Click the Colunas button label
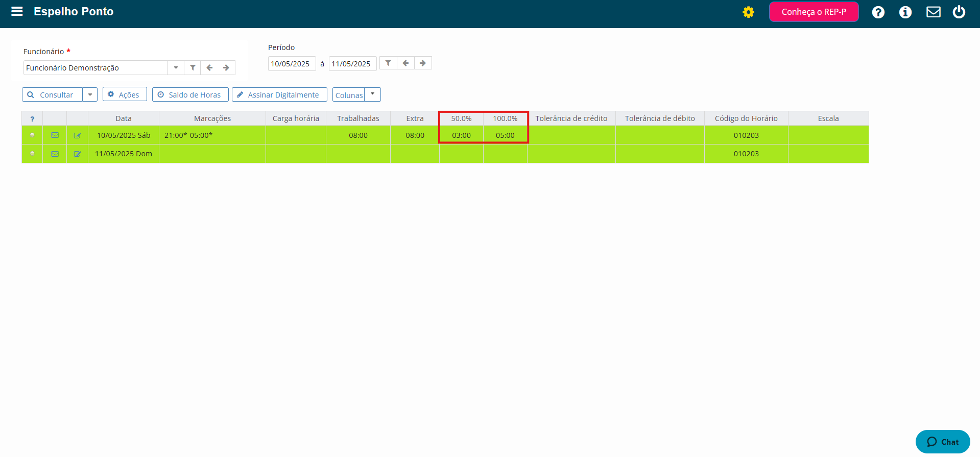 (349, 95)
